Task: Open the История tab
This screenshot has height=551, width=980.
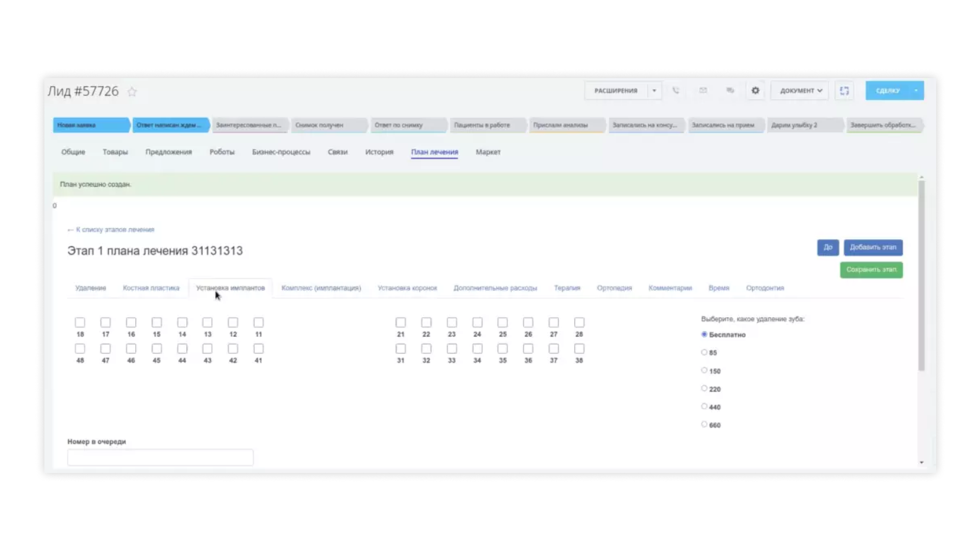Action: point(379,152)
